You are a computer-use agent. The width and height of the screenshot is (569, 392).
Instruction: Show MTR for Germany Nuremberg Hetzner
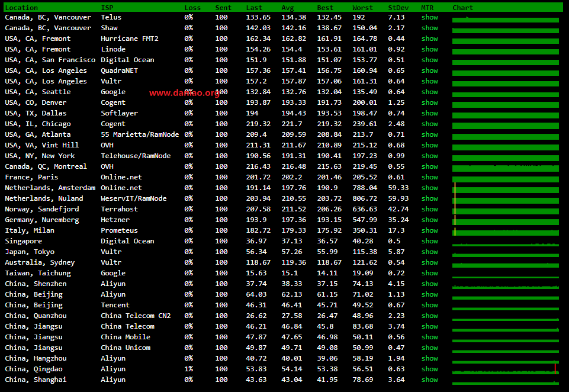(429, 220)
